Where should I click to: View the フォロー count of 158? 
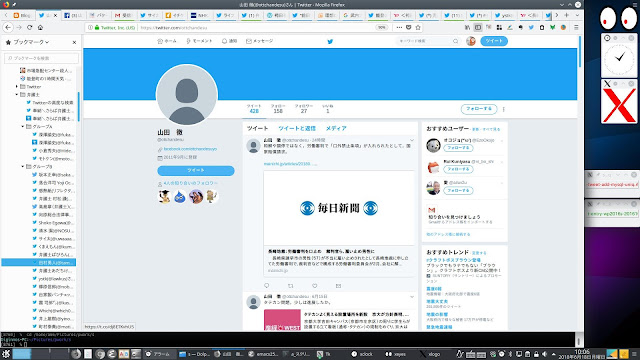278,108
